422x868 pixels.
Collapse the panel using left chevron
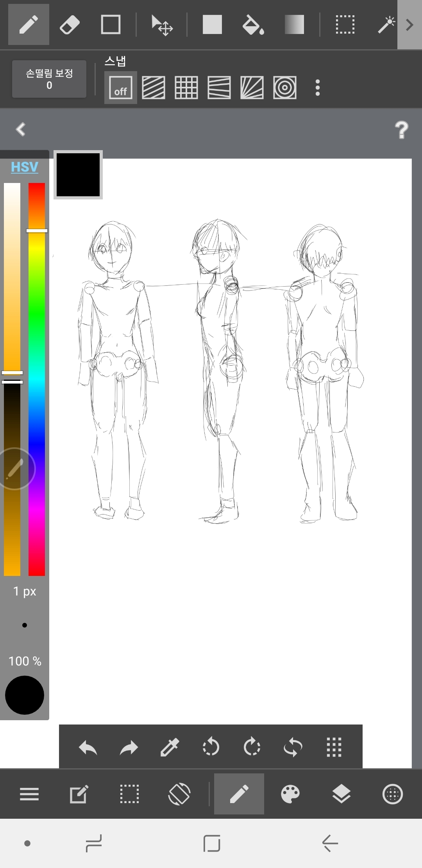21,129
